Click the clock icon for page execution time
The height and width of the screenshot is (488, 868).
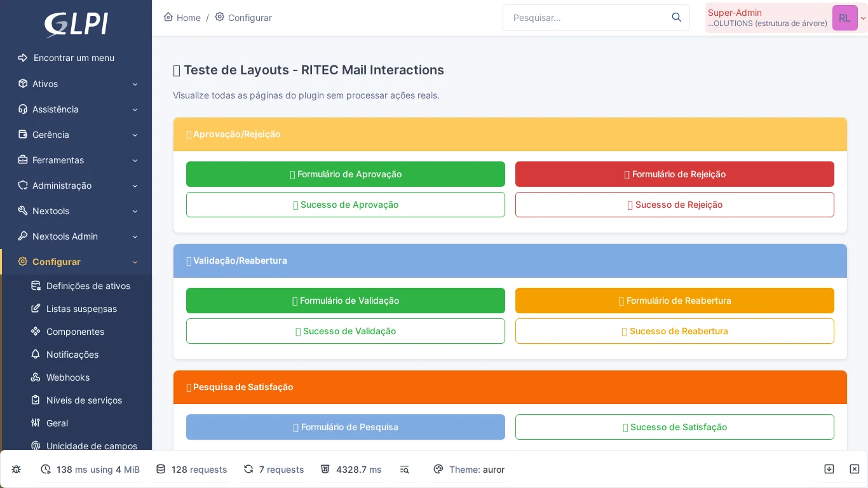coord(45,469)
